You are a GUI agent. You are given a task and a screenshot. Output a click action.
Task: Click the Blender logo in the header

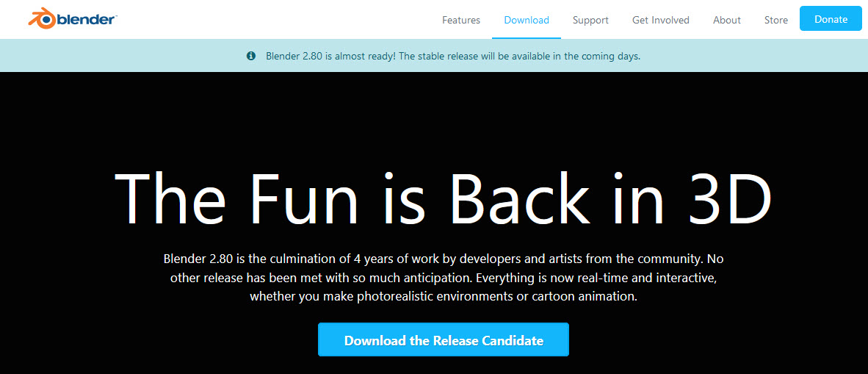click(72, 19)
